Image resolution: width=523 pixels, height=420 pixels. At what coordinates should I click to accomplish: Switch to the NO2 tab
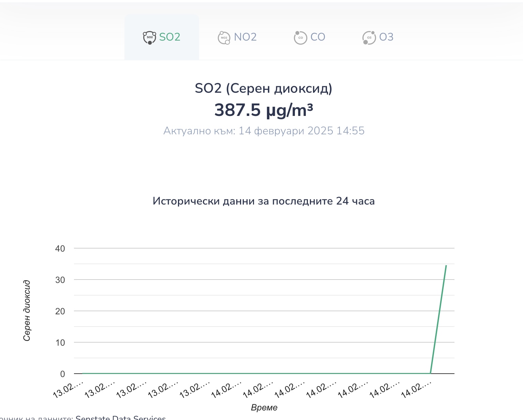pyautogui.click(x=245, y=37)
